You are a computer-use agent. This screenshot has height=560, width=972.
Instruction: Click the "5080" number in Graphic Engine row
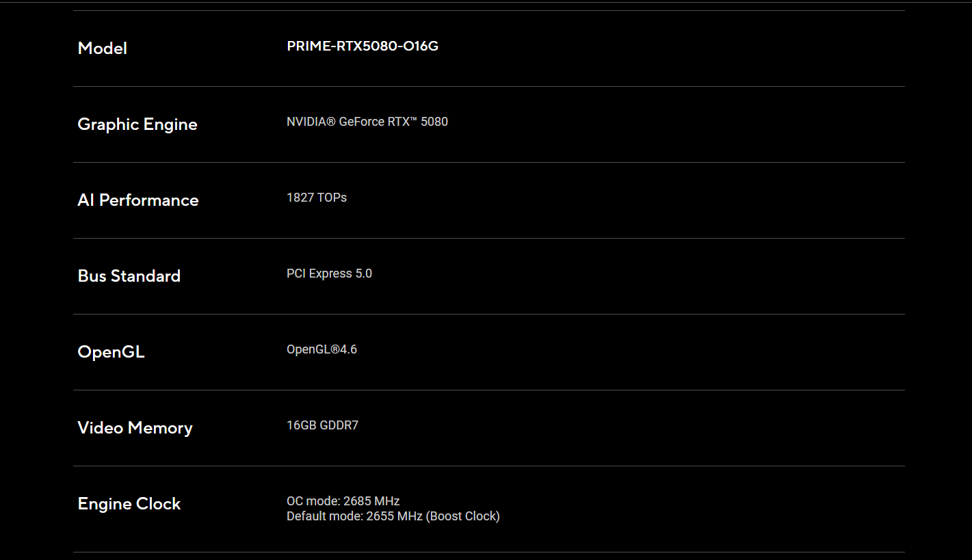point(435,122)
